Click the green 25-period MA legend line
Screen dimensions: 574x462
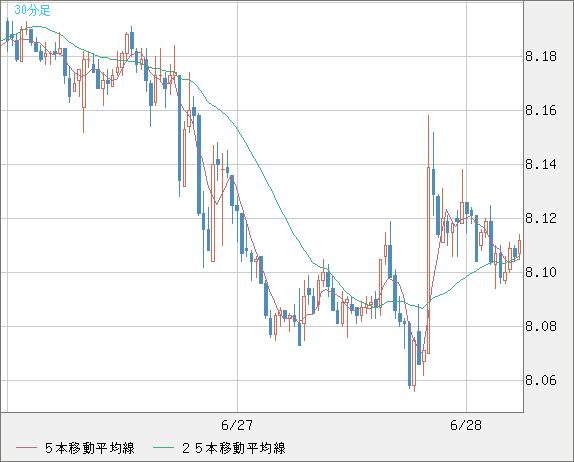click(163, 448)
